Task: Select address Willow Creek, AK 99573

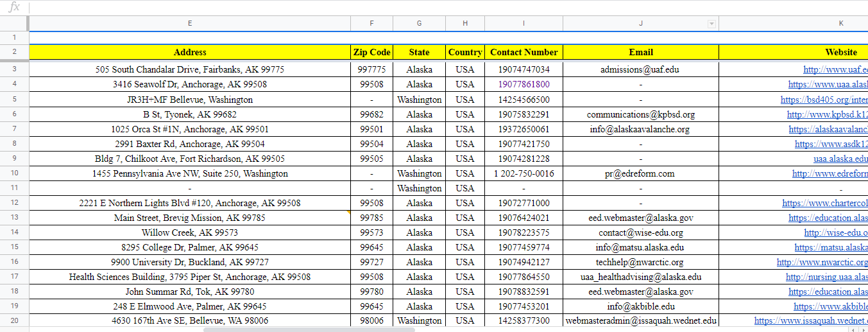Action: (x=190, y=232)
